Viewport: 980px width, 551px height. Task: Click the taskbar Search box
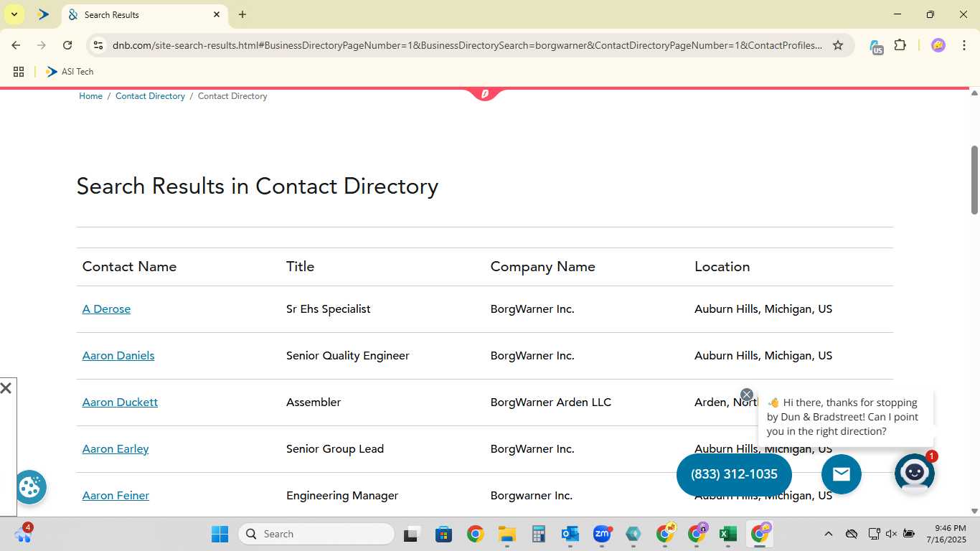click(316, 534)
